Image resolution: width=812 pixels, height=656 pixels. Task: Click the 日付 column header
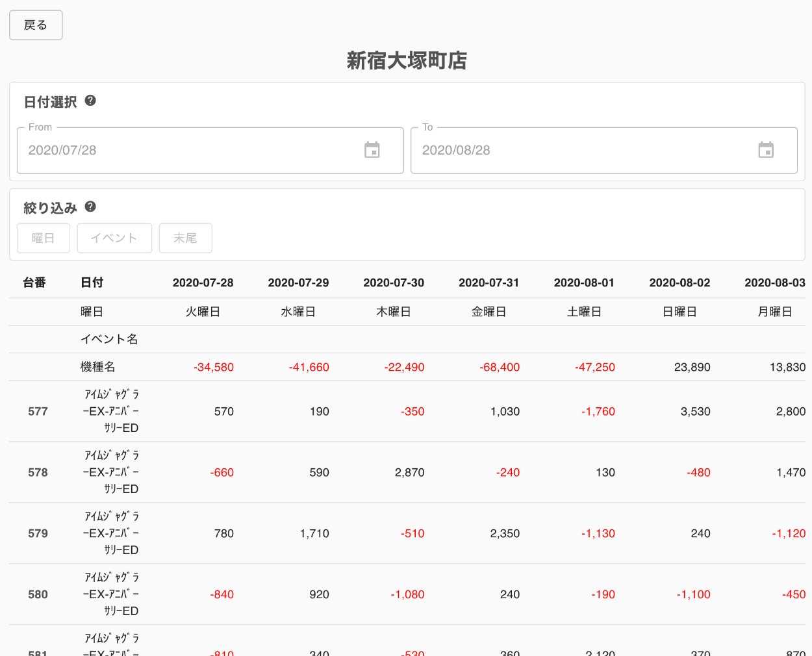click(92, 283)
